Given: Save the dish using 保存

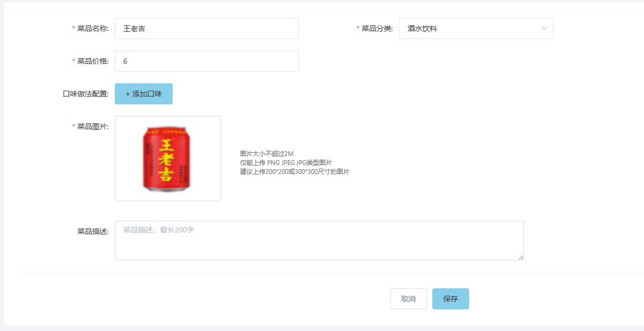Looking at the screenshot, I should [x=450, y=299].
